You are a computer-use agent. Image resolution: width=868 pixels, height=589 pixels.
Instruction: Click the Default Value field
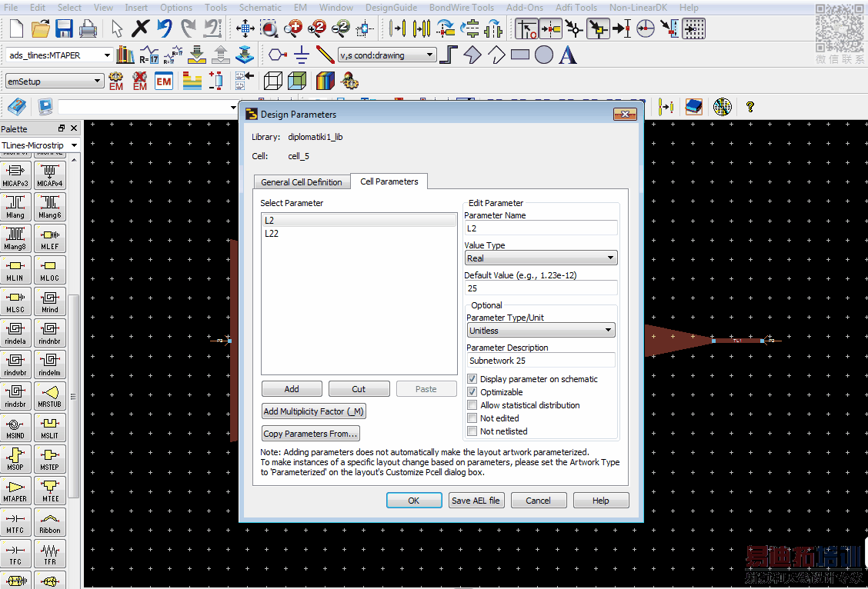pos(541,288)
